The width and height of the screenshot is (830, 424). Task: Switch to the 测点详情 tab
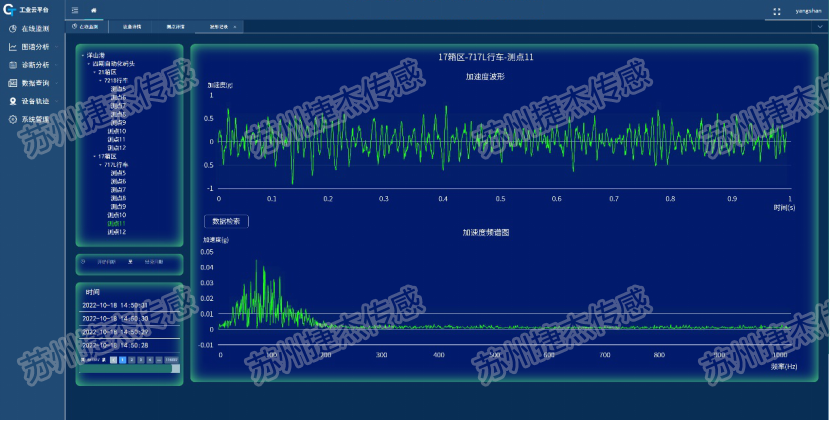point(175,26)
